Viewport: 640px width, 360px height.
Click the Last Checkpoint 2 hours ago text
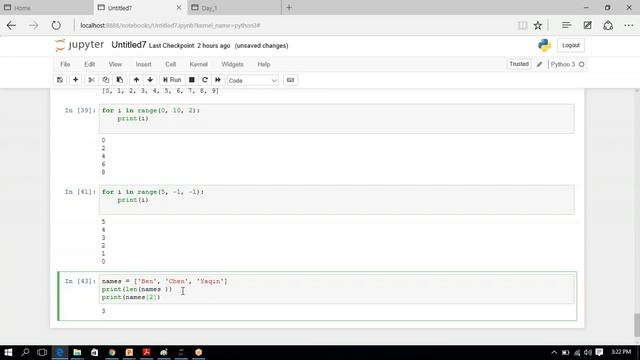(x=189, y=46)
